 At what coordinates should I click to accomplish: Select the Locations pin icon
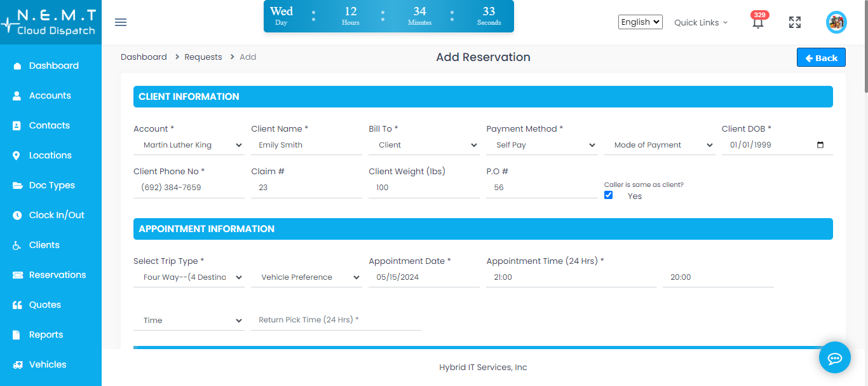[x=16, y=155]
